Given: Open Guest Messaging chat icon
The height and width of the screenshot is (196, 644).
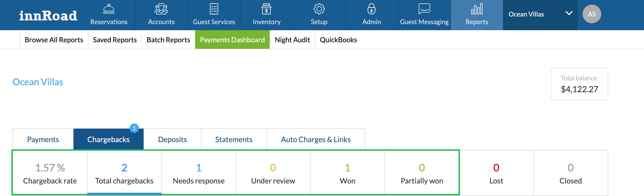Looking at the screenshot, I should [x=424, y=9].
